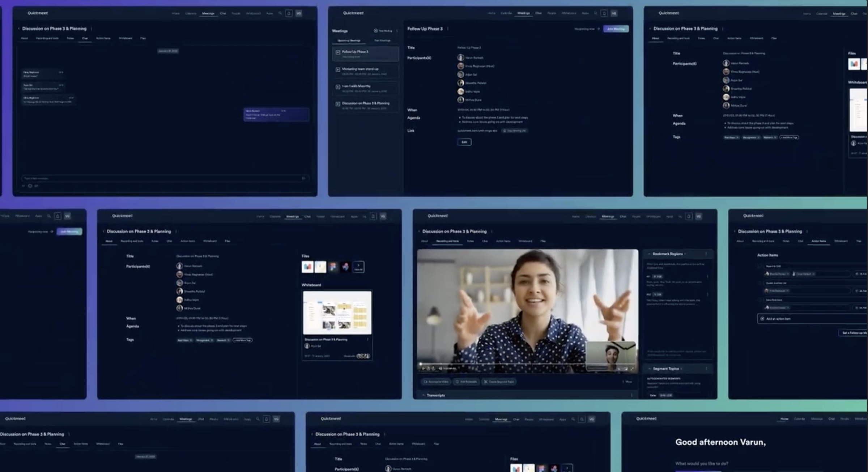Image resolution: width=868 pixels, height=472 pixels.
Task: Select Marketing team stand-up in meetings list
Action: (365, 71)
